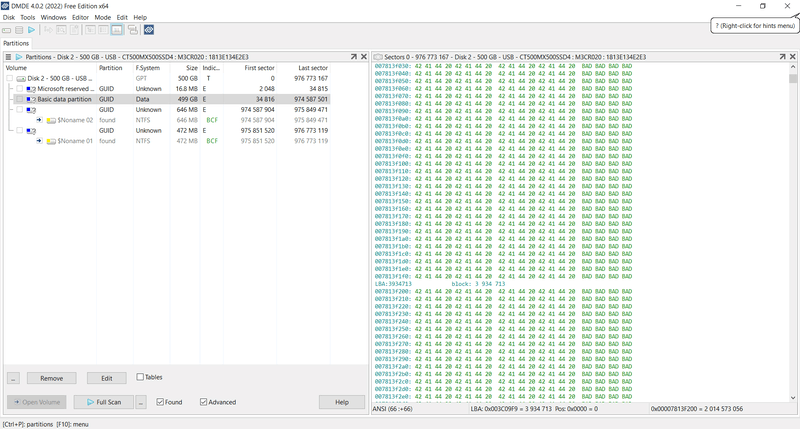Click the hex editor scrollbar down arrow
This screenshot has width=800, height=429.
793,398
